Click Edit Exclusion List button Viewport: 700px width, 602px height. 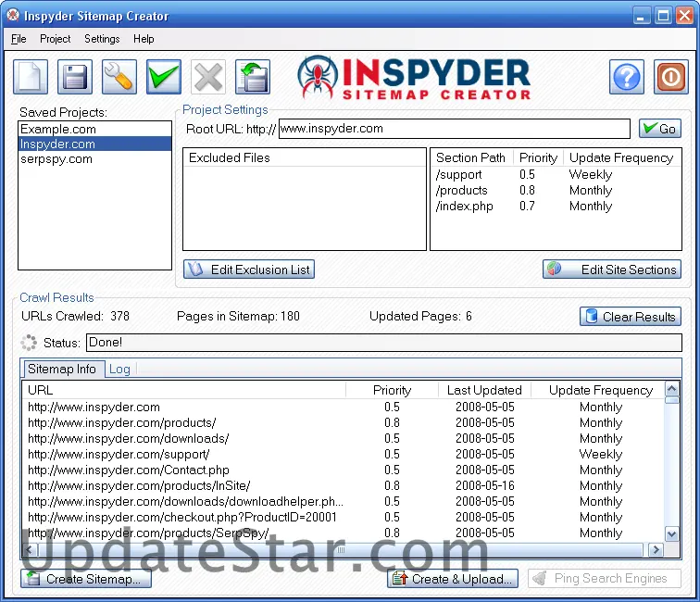coord(249,270)
